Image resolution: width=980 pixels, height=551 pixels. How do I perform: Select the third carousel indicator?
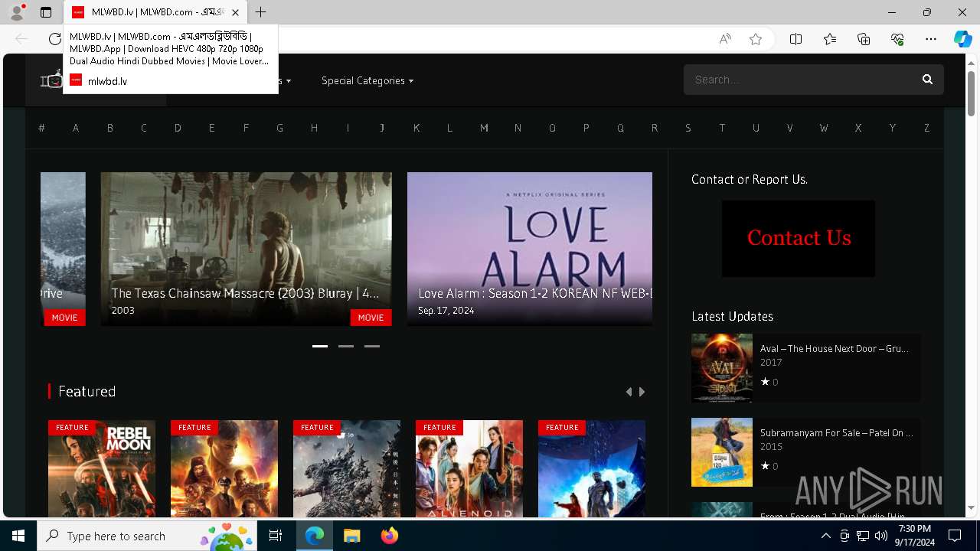coord(372,346)
